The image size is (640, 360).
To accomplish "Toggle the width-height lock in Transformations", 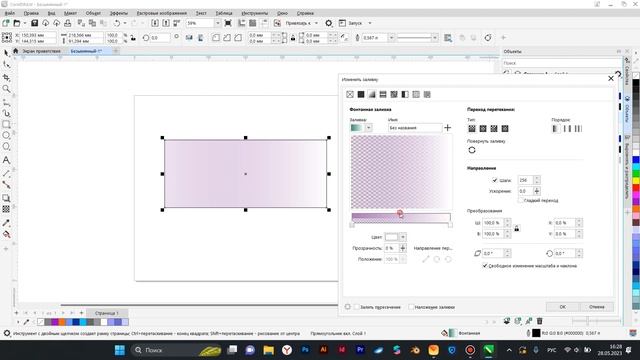I will point(516,228).
